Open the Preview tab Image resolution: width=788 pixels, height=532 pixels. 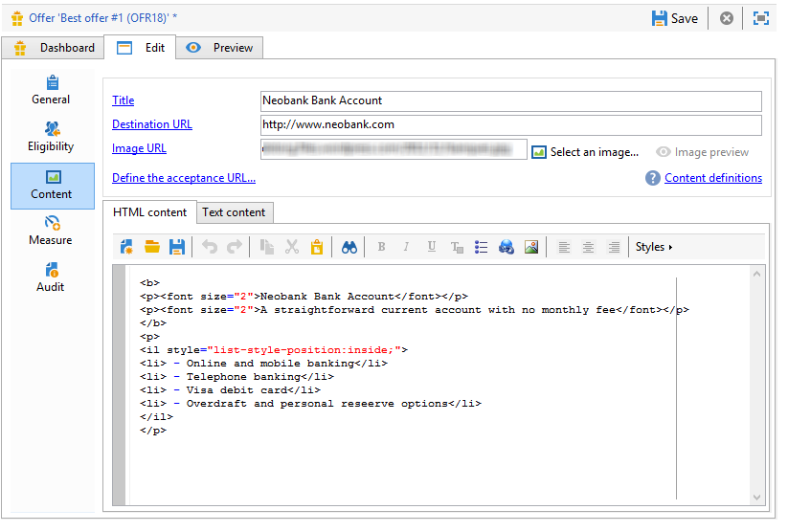tap(219, 48)
